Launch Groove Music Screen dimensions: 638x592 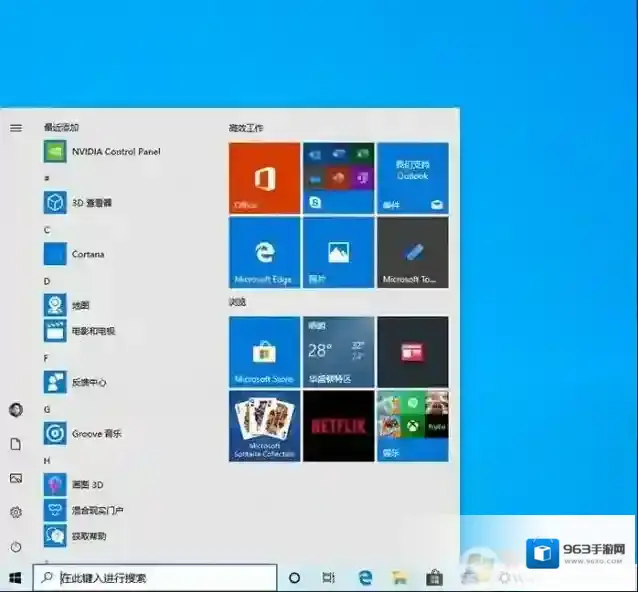[x=83, y=434]
